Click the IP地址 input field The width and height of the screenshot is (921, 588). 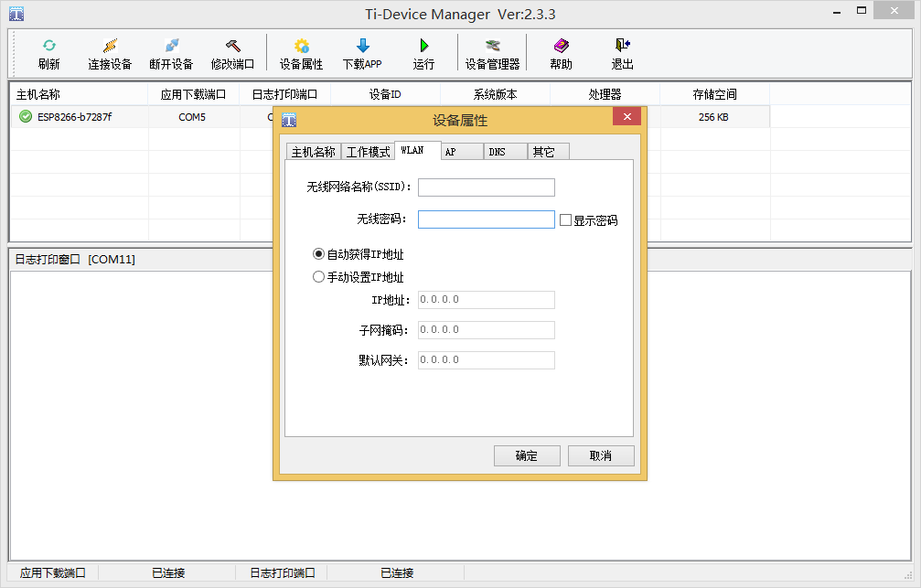tap(487, 300)
